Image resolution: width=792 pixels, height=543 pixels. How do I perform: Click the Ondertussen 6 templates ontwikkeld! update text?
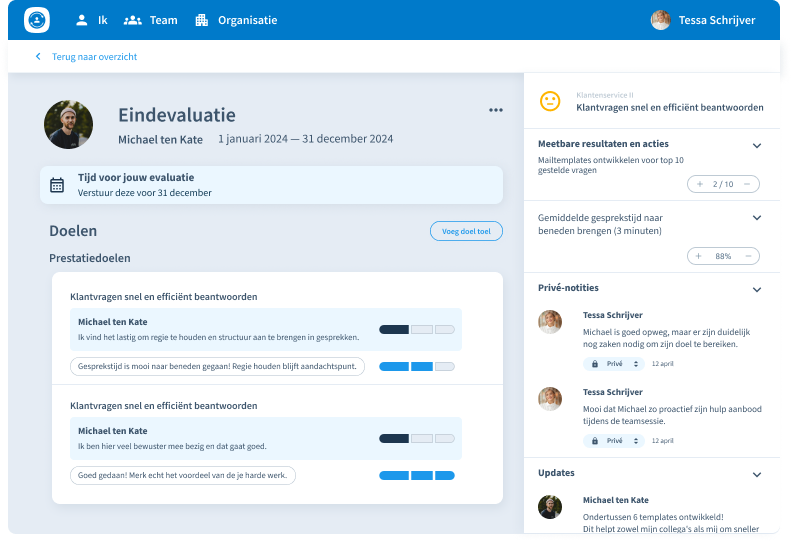[653, 517]
